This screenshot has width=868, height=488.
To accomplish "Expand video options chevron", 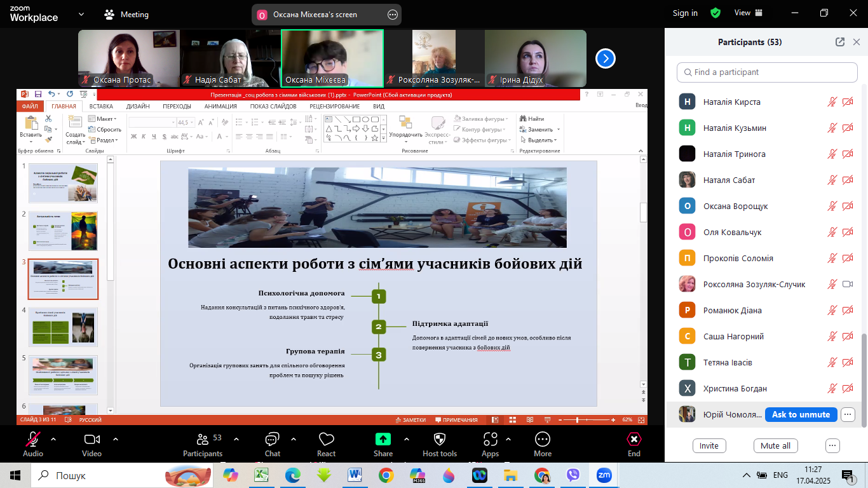I will 116,439.
